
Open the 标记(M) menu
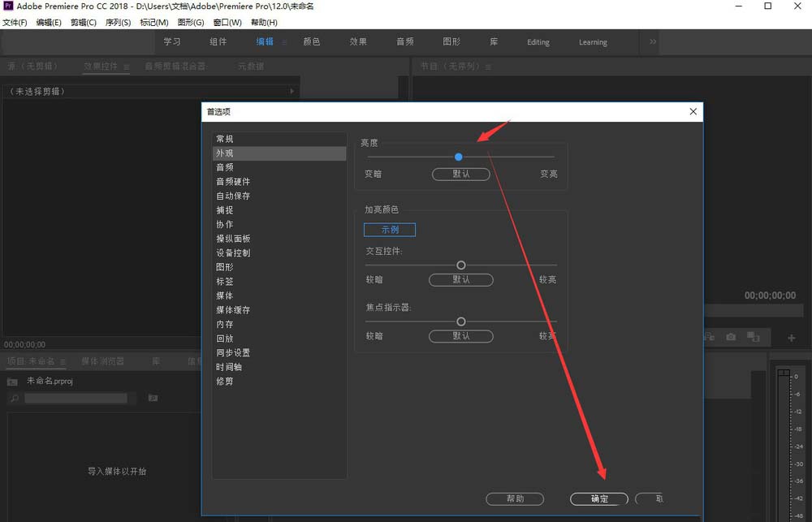tap(153, 22)
